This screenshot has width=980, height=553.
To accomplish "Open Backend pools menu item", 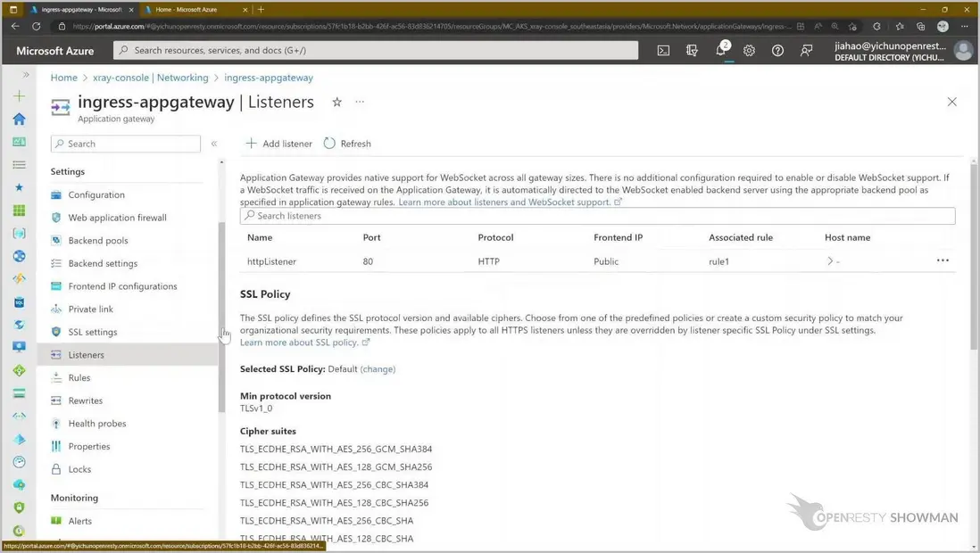I will tap(98, 241).
